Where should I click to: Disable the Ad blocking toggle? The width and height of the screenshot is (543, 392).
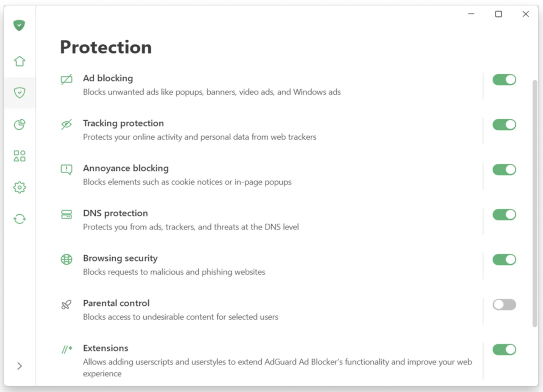[504, 80]
